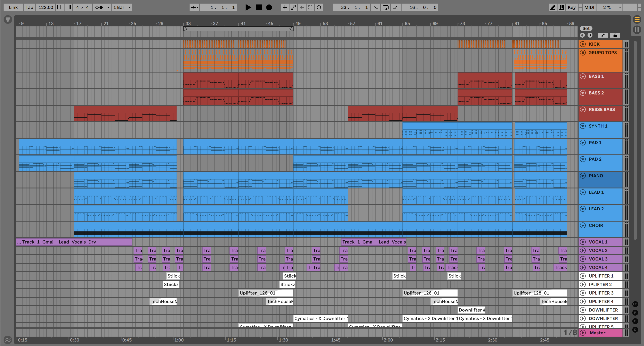Toggle Draw Mode pencil icon
644x346 pixels.
(553, 7)
